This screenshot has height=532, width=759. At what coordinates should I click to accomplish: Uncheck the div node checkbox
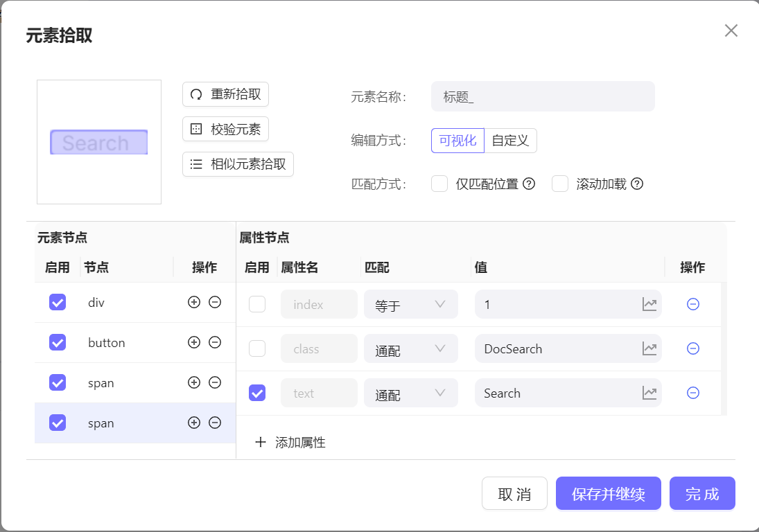coord(58,303)
